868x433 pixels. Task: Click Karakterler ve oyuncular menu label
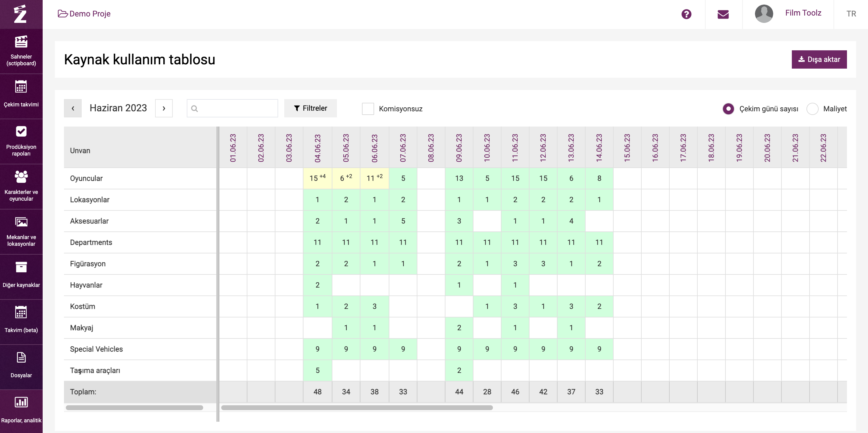pyautogui.click(x=21, y=195)
